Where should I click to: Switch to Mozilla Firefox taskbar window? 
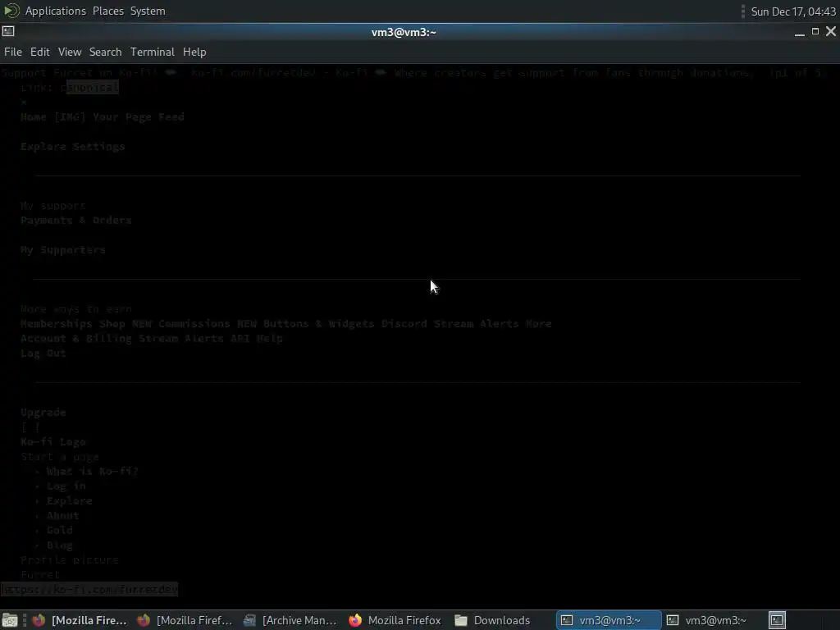click(395, 620)
